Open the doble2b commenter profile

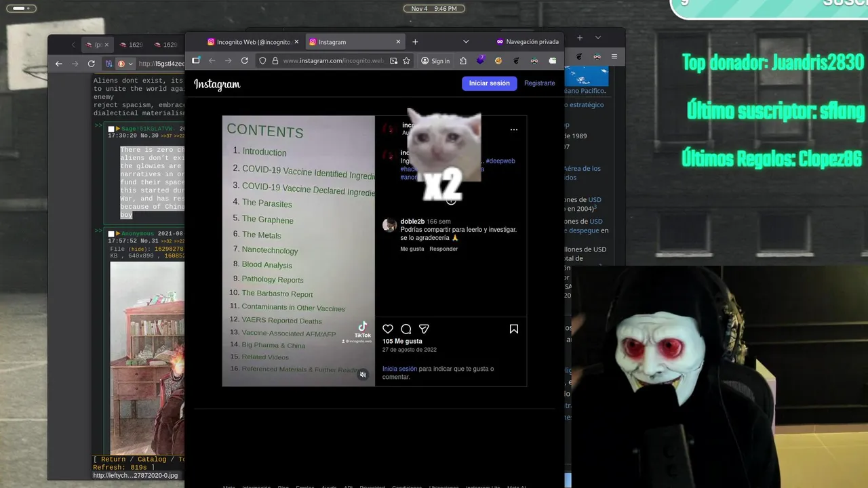[412, 222]
